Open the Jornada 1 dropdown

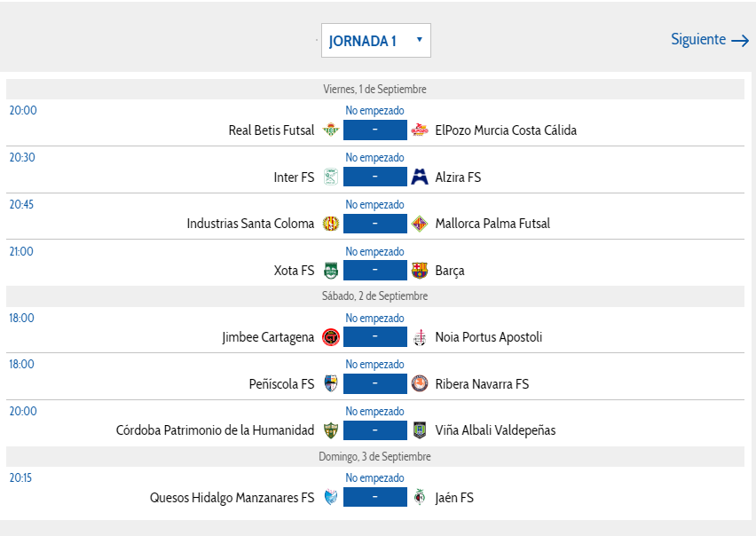click(x=376, y=41)
